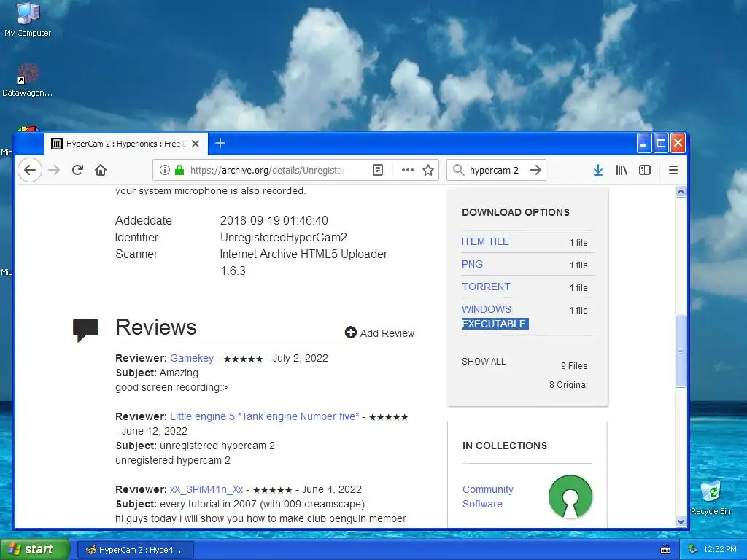The width and height of the screenshot is (747, 560).
Task: Select HyperCam 2 taskbar button
Action: 135,550
